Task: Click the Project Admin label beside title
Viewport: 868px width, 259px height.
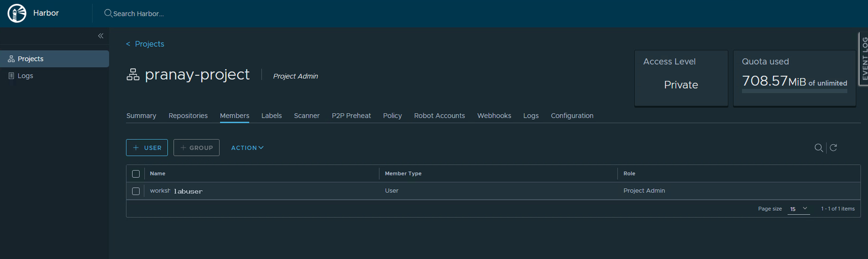Action: [x=296, y=76]
